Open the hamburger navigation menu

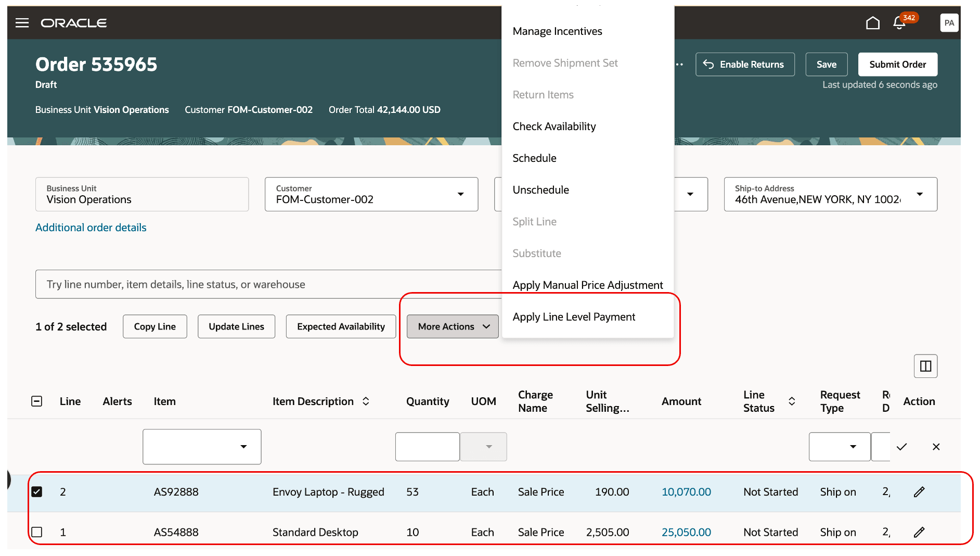tap(22, 23)
